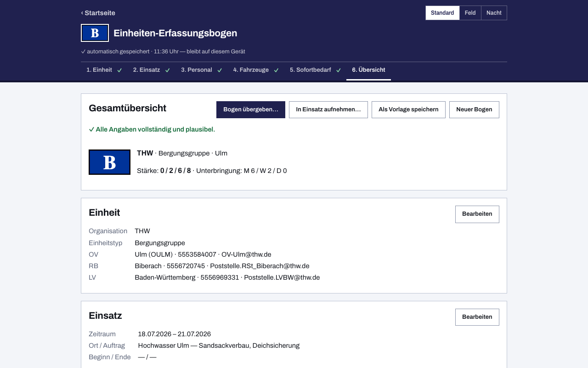Switch to Feld display mode
This screenshot has width=588, height=368.
tap(470, 13)
